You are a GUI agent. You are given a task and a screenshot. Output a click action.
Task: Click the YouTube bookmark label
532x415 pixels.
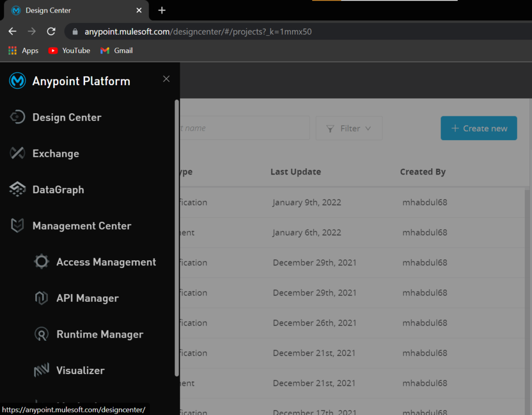point(76,50)
